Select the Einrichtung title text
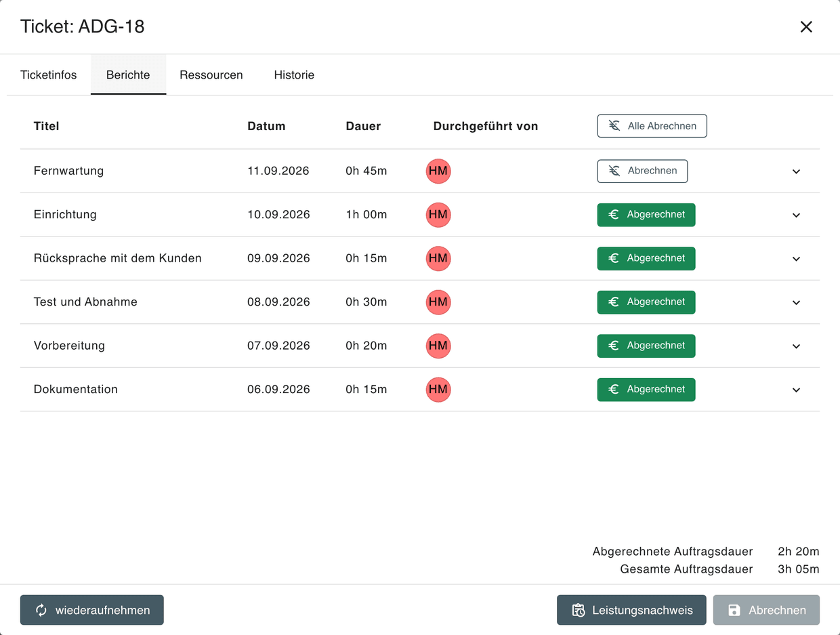This screenshot has height=635, width=840. pyautogui.click(x=65, y=215)
